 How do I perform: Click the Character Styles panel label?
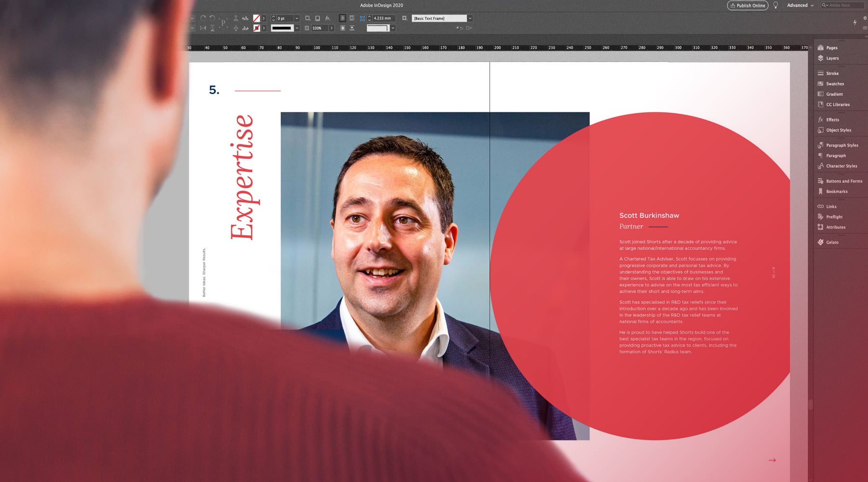(842, 166)
